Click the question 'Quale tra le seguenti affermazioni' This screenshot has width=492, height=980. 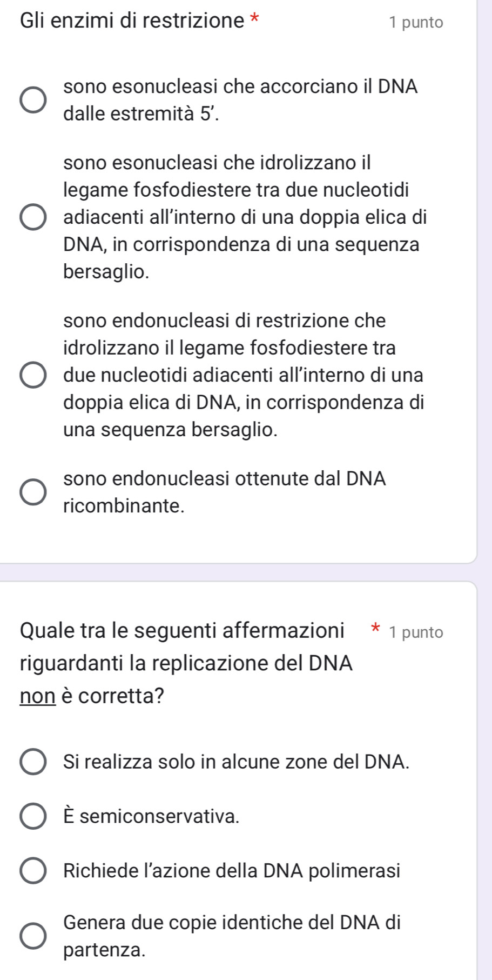pyautogui.click(x=182, y=630)
